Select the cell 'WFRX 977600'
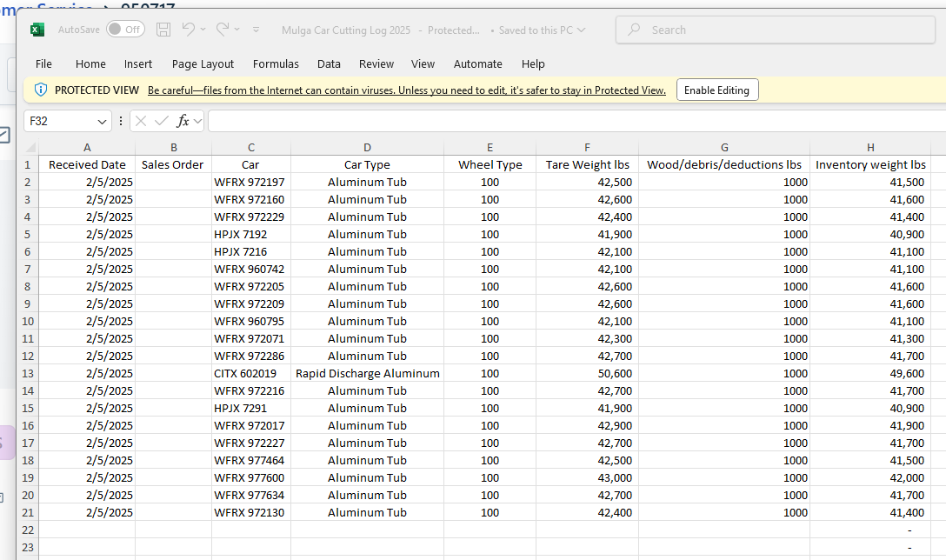Image resolution: width=946 pixels, height=560 pixels. (251, 478)
